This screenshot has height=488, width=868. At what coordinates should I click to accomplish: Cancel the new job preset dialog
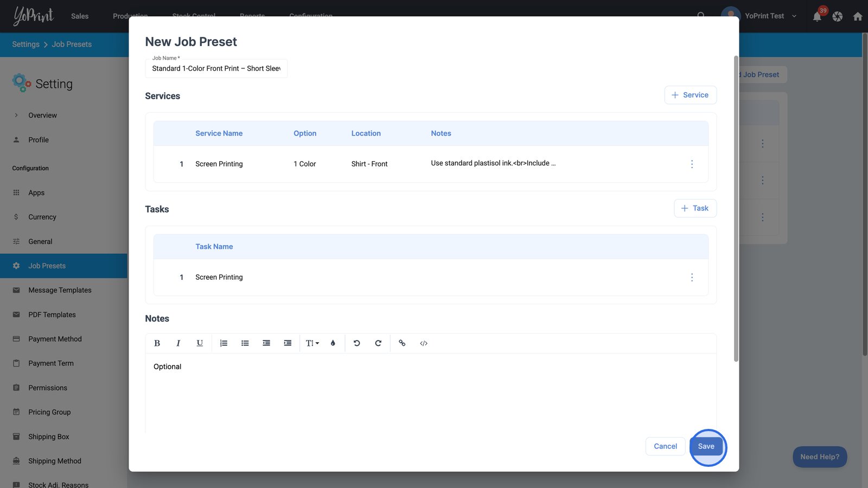tap(665, 446)
